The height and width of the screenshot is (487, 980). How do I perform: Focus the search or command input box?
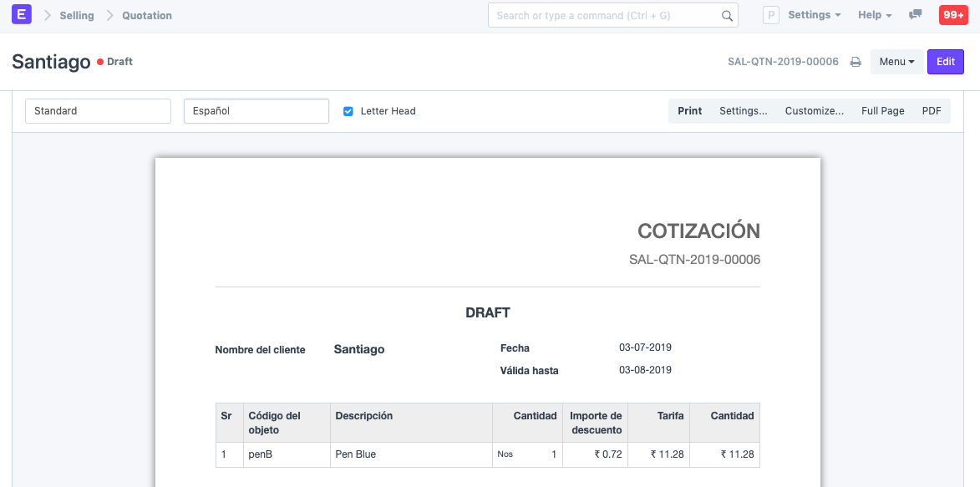coord(606,15)
